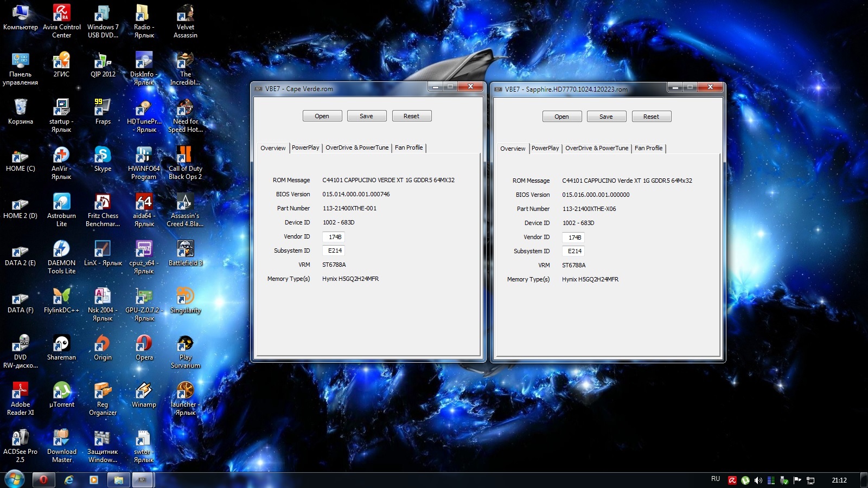The height and width of the screenshot is (488, 868).
Task: Launch the Fraps desktop shortcut
Action: (x=103, y=112)
